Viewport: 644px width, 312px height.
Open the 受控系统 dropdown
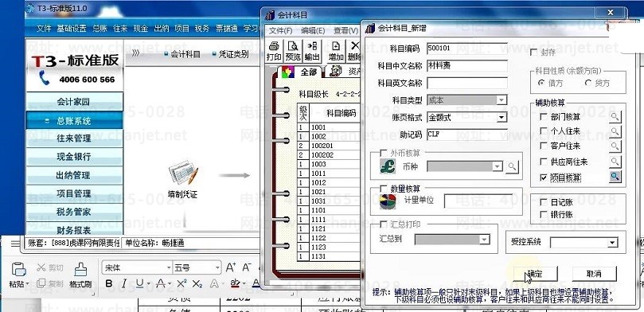point(612,243)
